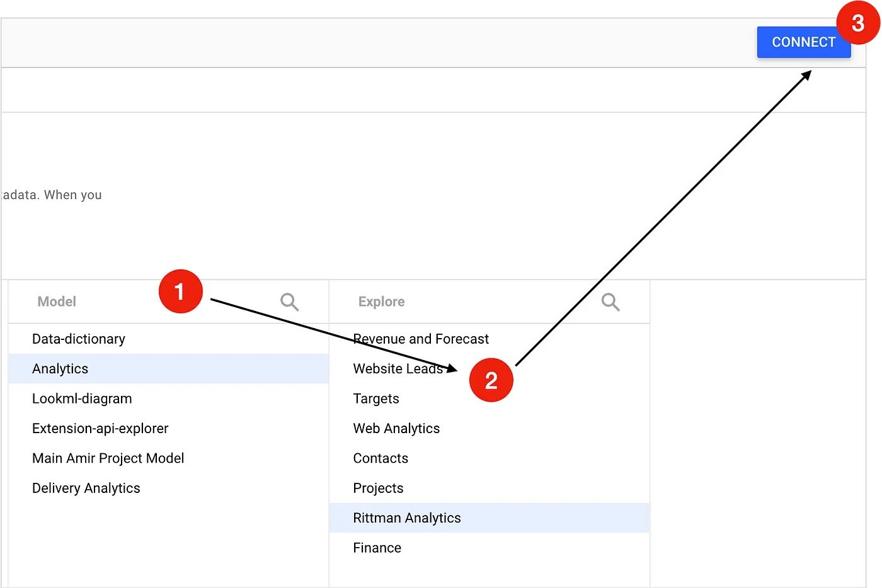Select the Data-dictionary model

click(79, 339)
